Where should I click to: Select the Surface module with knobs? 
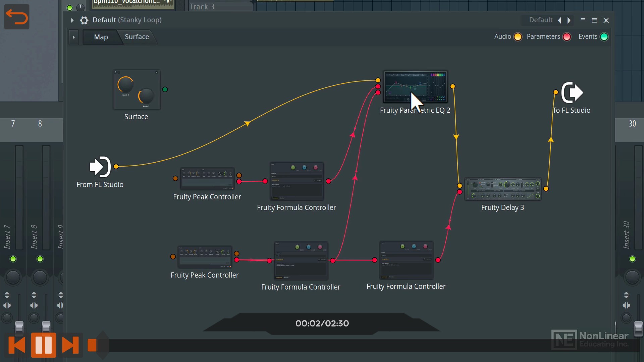(137, 90)
